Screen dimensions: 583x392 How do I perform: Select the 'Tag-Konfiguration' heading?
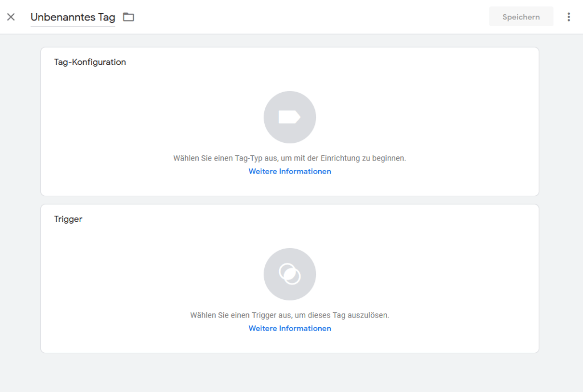(x=90, y=62)
